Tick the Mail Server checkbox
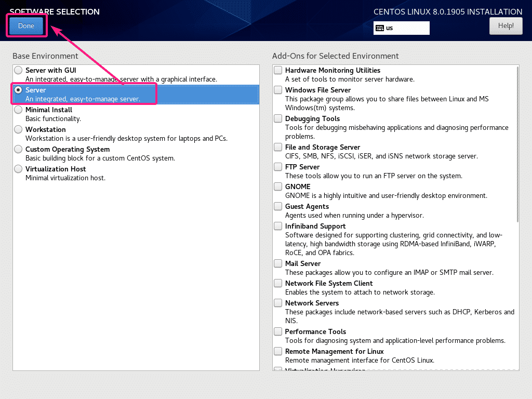Viewport: 532px width, 399px height. [x=278, y=263]
